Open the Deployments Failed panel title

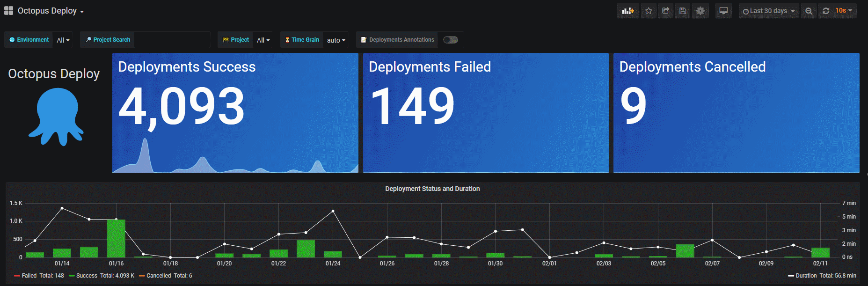(x=430, y=67)
